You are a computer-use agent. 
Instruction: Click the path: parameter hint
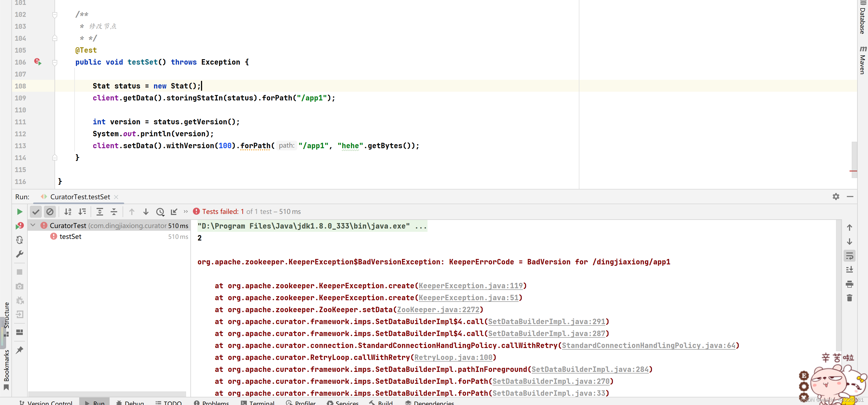[286, 146]
